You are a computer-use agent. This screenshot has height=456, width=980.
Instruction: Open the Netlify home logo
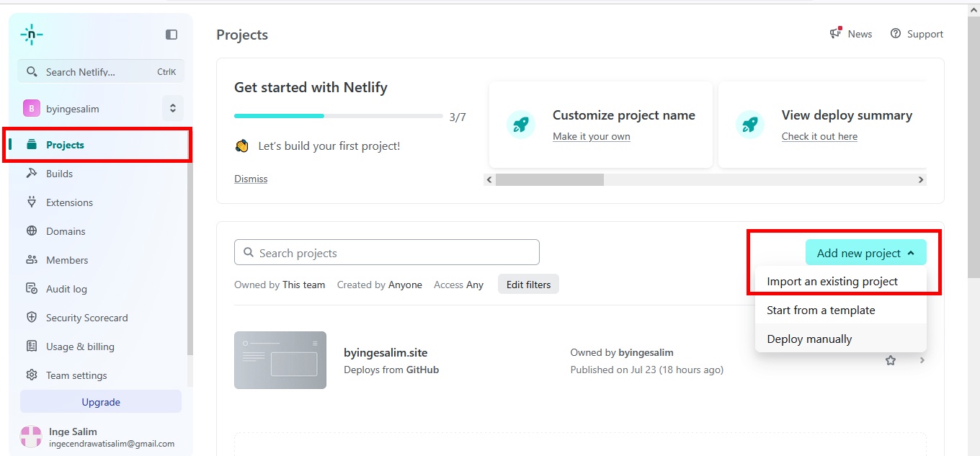(x=31, y=34)
